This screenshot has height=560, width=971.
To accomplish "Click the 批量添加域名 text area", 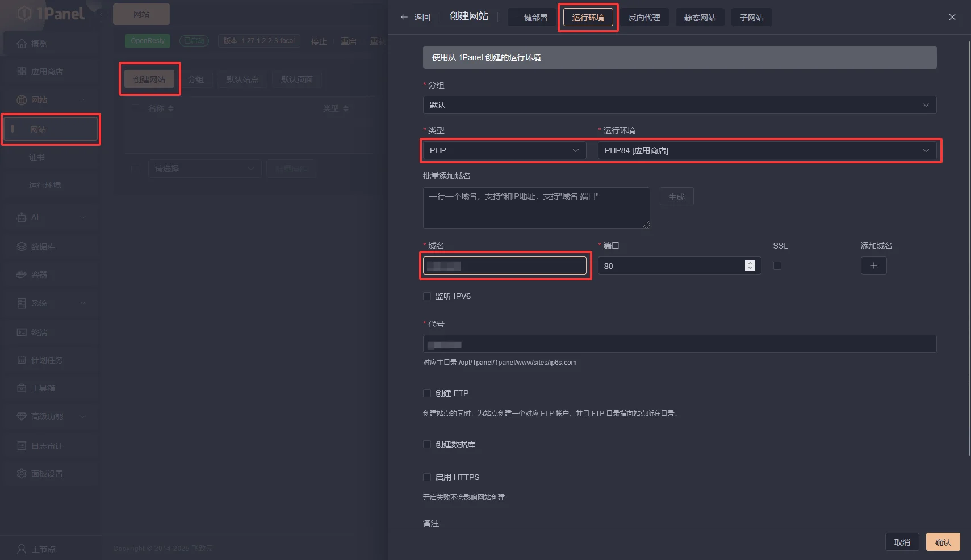I will click(536, 208).
